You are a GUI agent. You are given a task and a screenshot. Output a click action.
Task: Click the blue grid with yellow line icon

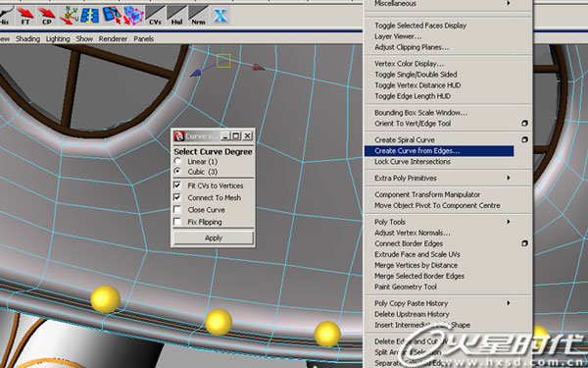click(90, 16)
